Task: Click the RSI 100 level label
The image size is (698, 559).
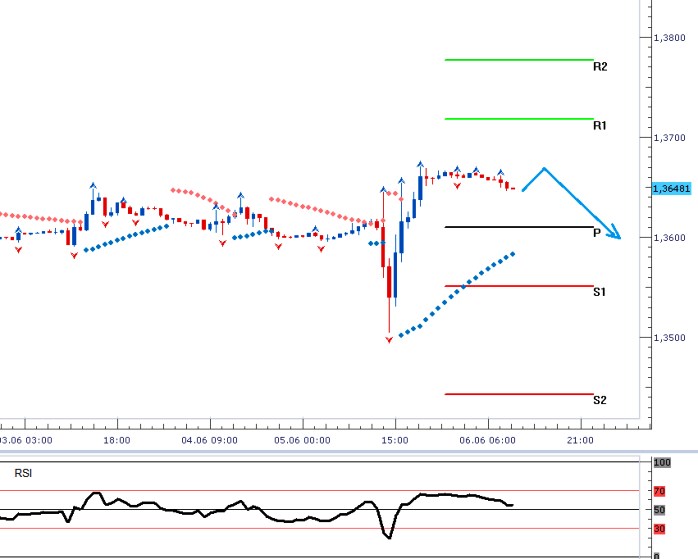Action: click(x=662, y=462)
